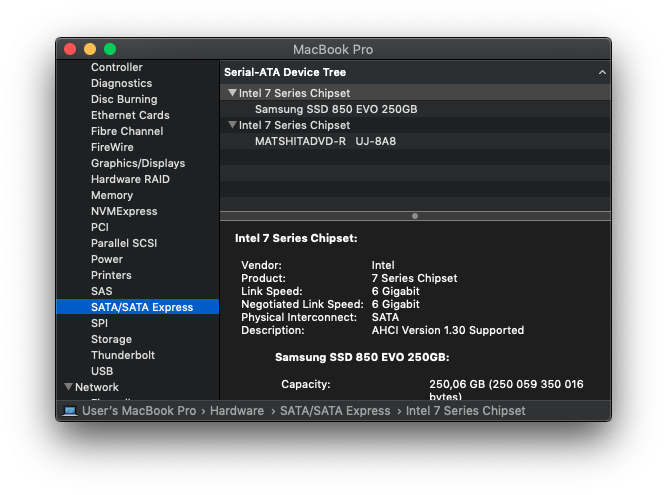The image size is (667, 495).
Task: Click User's MacBook Pro in path bar
Action: pyautogui.click(x=139, y=411)
